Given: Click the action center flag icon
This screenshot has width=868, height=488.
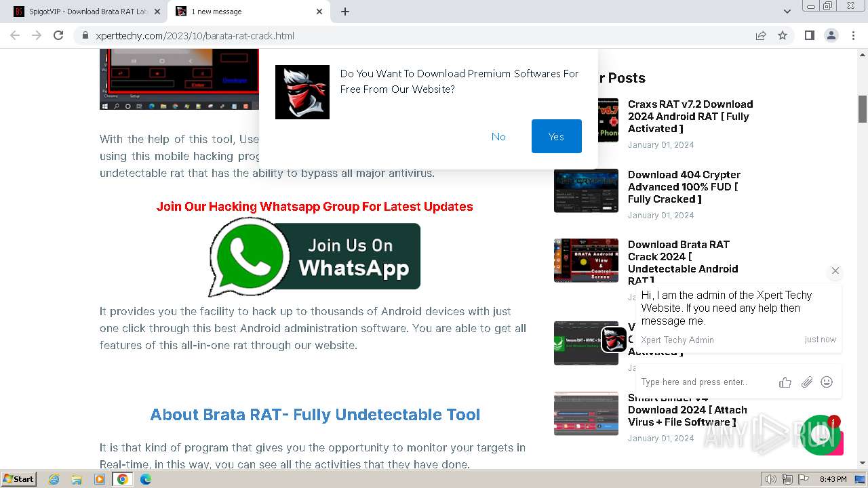Looking at the screenshot, I should click(802, 479).
